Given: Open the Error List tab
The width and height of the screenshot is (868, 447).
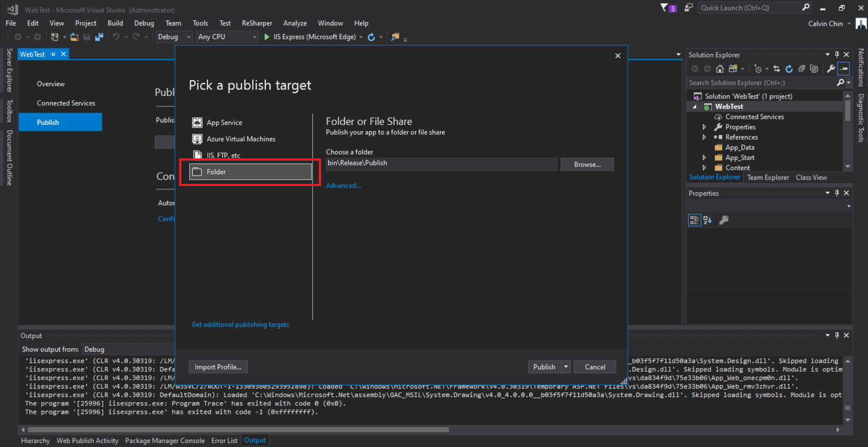Looking at the screenshot, I should click(x=224, y=441).
